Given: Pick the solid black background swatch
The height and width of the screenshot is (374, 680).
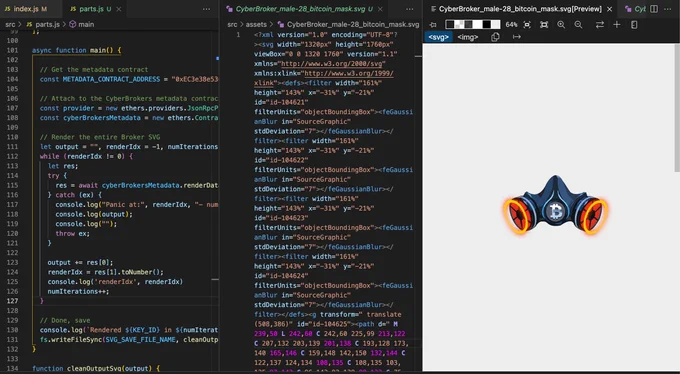Looking at the screenshot, I should (487, 25).
